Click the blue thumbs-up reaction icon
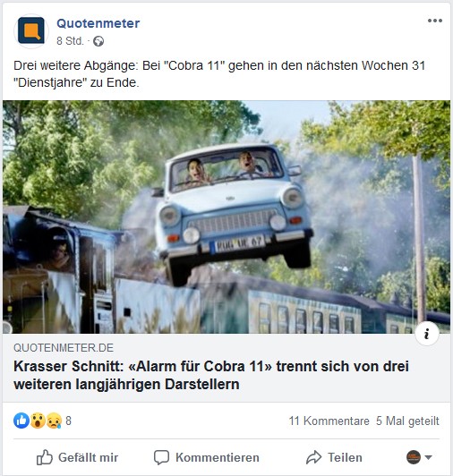The width and height of the screenshot is (453, 476). (21, 421)
